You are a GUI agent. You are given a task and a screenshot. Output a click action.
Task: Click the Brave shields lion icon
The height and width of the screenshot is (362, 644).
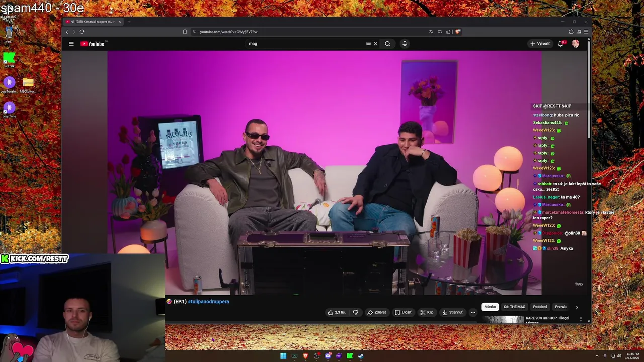tap(457, 32)
